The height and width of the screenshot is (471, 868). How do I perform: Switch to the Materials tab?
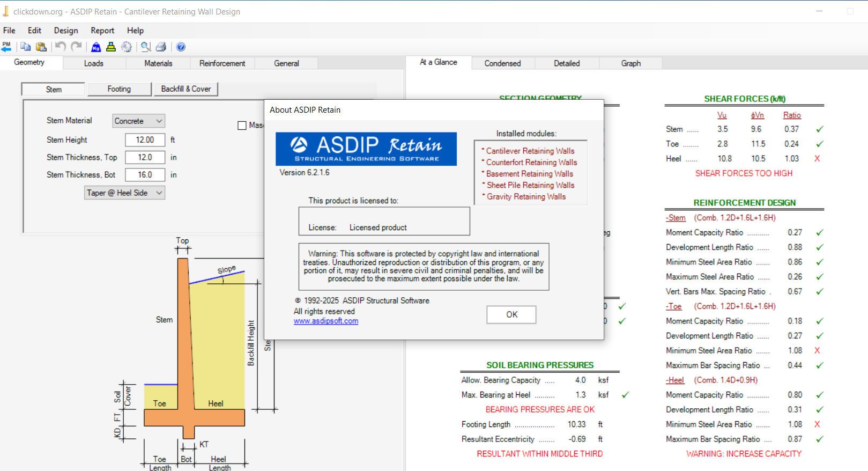point(158,63)
